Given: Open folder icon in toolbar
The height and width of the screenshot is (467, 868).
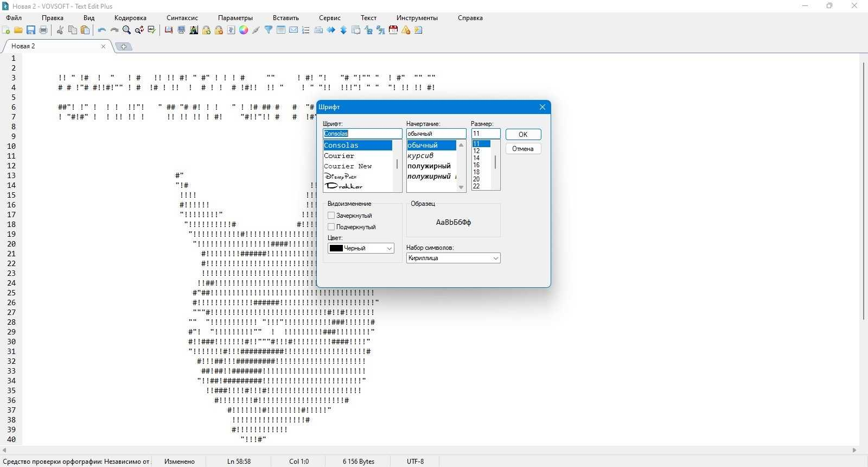Looking at the screenshot, I should point(18,30).
